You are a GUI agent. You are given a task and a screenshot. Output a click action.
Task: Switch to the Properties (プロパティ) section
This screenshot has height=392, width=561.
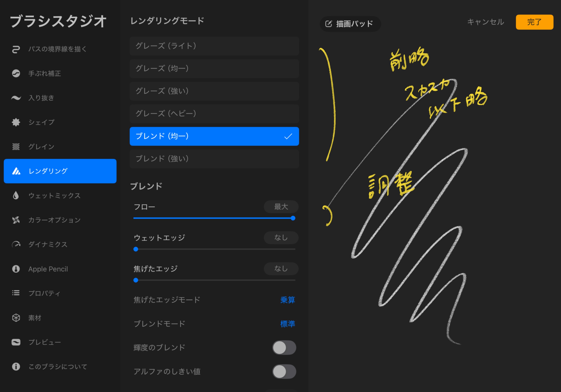coord(44,293)
